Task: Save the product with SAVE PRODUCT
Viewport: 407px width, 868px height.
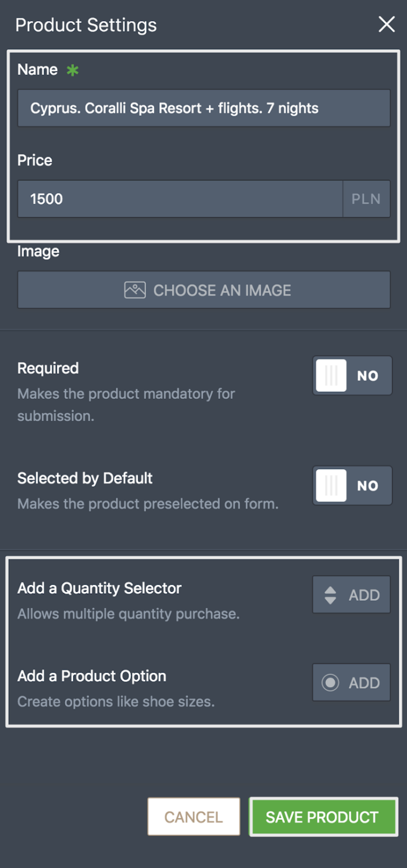Action: [323, 817]
